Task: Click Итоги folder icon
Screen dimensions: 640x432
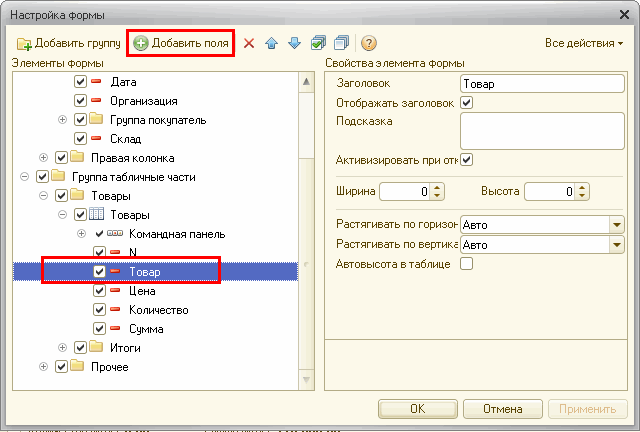Action: click(x=96, y=347)
